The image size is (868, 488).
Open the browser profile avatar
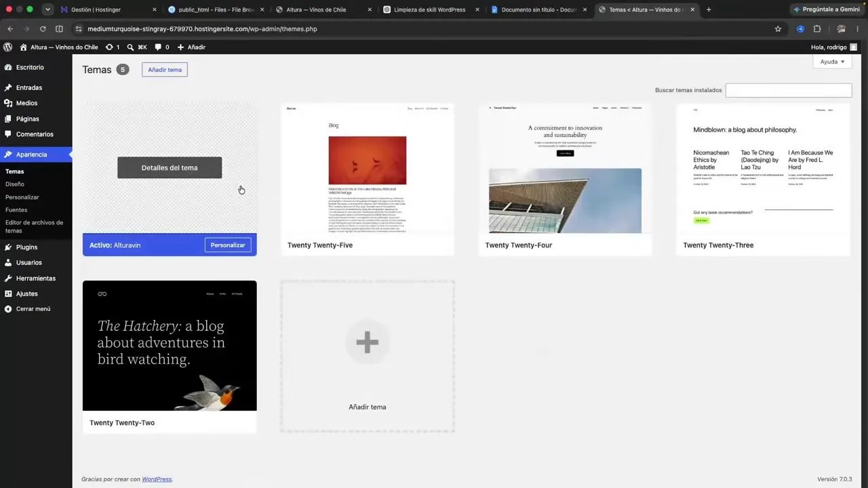841,29
